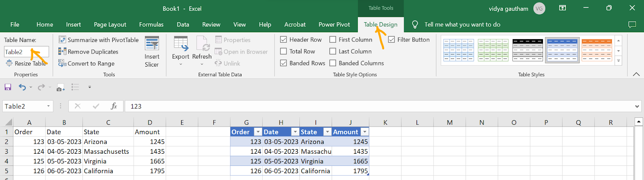Open the Date column filter dropdown
This screenshot has width=644, height=180.
point(295,132)
